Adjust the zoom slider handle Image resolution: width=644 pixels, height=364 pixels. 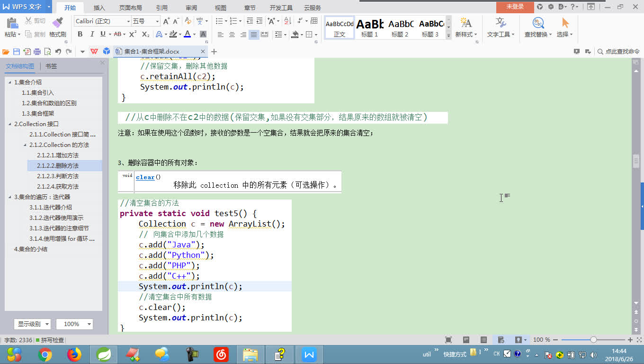tap(593, 340)
